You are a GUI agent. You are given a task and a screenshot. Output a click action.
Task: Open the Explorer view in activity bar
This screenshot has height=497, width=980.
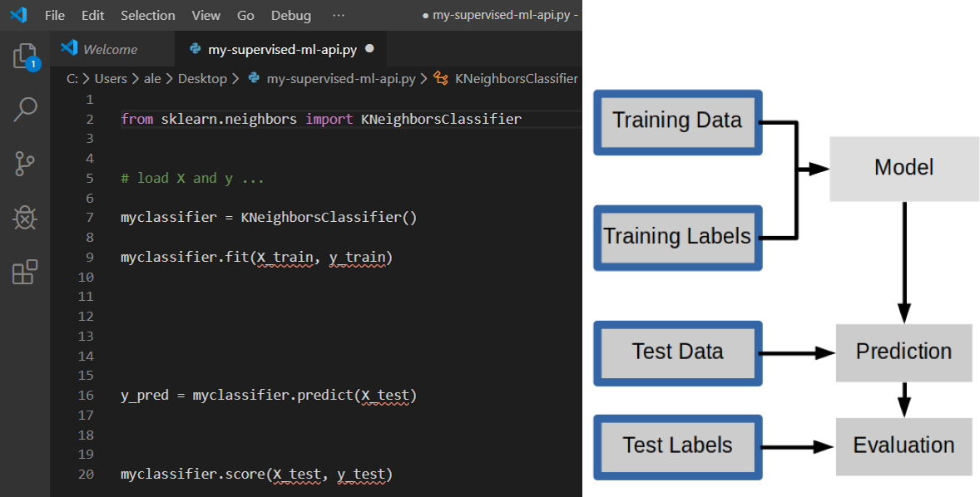25,57
